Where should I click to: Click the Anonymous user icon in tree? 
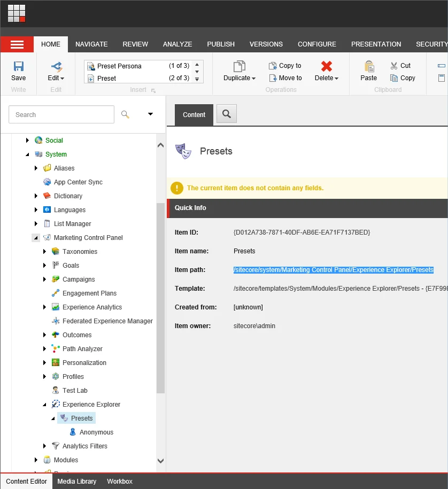[73, 432]
